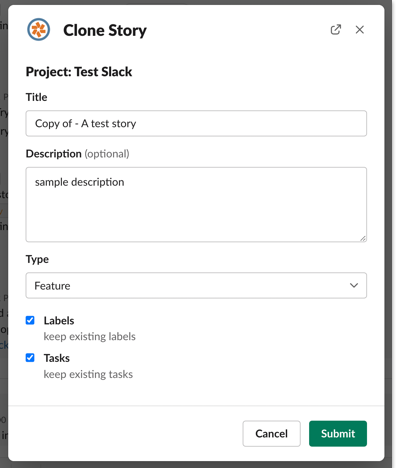Submit the cloned story
This screenshot has width=396, height=468.
338,434
